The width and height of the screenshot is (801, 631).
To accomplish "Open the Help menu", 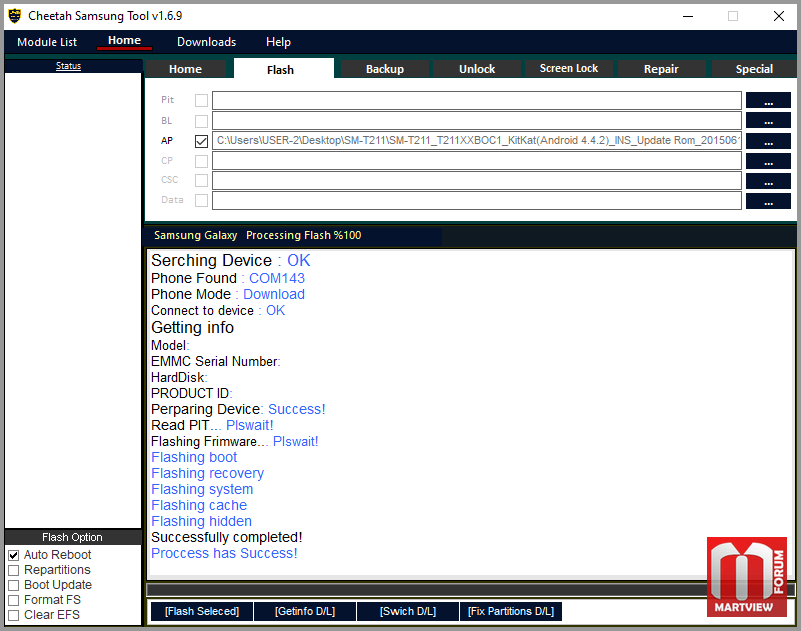I will (278, 42).
